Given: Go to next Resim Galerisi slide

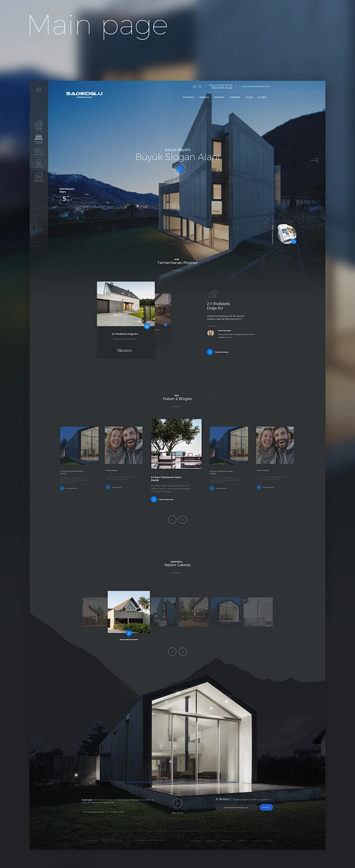Looking at the screenshot, I should [183, 651].
